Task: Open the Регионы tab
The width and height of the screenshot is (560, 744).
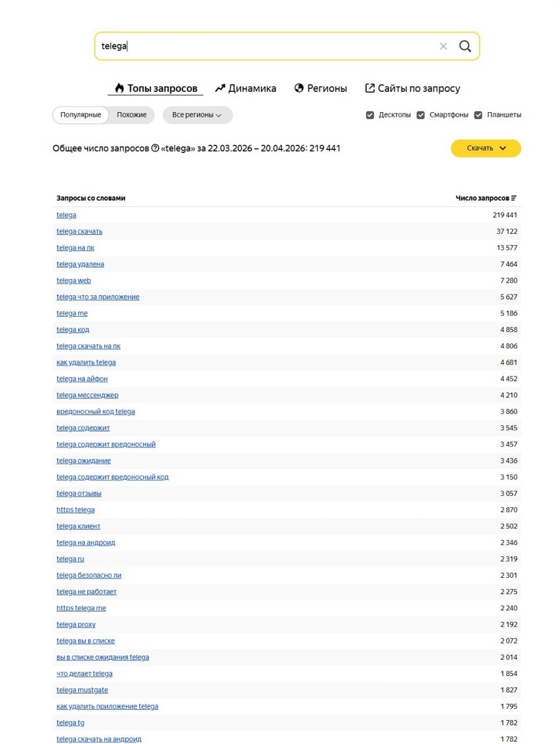Action: click(320, 88)
